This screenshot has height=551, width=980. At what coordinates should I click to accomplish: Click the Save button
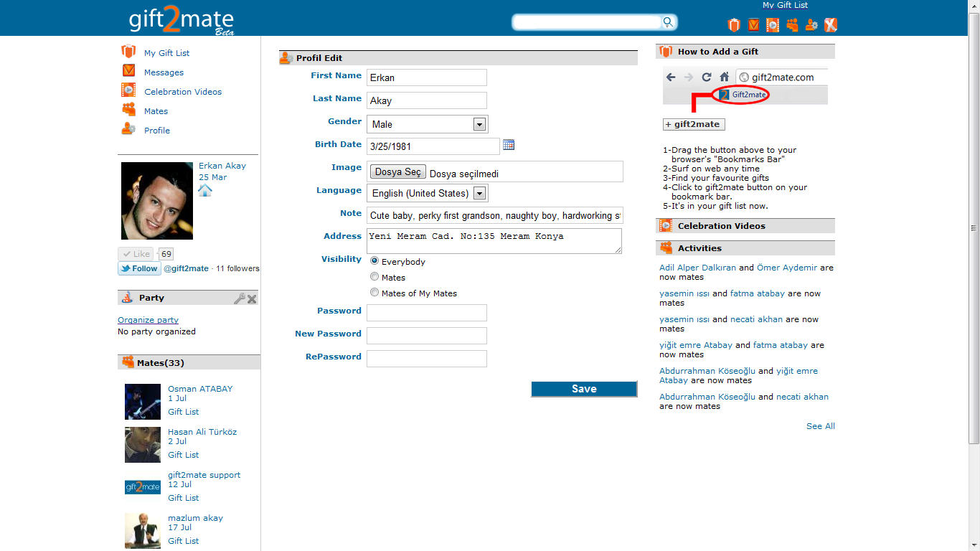pyautogui.click(x=584, y=389)
